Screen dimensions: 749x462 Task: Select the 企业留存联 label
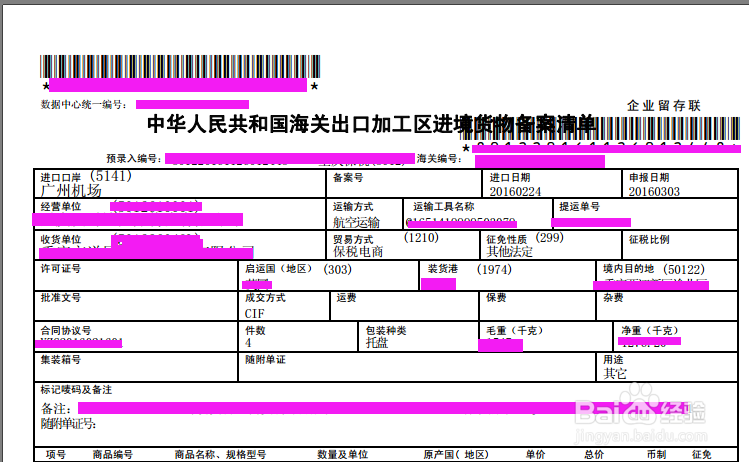[663, 106]
